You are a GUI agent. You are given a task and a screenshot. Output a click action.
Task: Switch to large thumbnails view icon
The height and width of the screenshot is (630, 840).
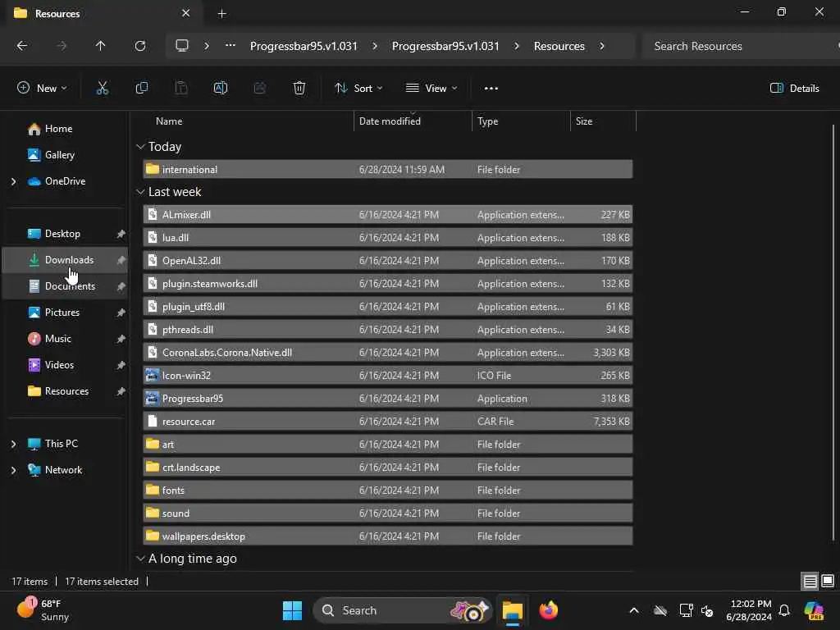(x=828, y=581)
